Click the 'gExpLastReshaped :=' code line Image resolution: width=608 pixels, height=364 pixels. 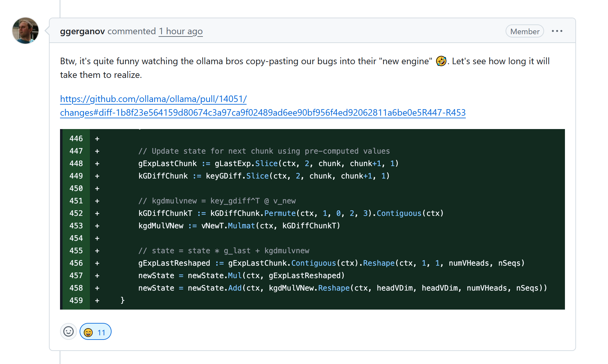coord(331,263)
